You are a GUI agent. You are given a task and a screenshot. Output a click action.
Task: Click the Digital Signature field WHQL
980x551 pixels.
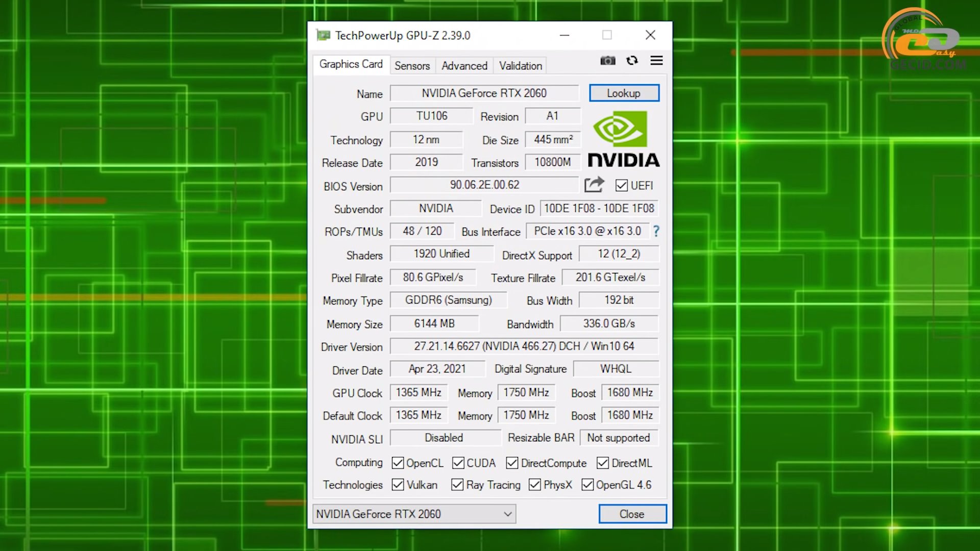tap(616, 369)
